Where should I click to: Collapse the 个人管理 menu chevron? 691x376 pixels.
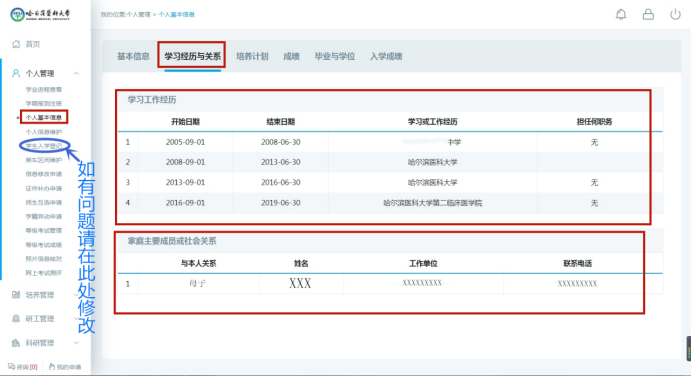(x=76, y=73)
